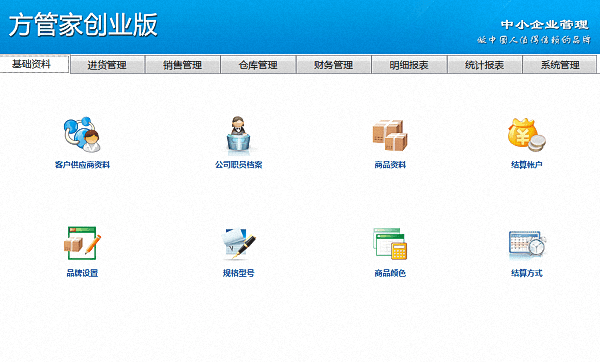600x362 pixels.
Task: Open the 系统管理 tab
Action: pyautogui.click(x=560, y=65)
